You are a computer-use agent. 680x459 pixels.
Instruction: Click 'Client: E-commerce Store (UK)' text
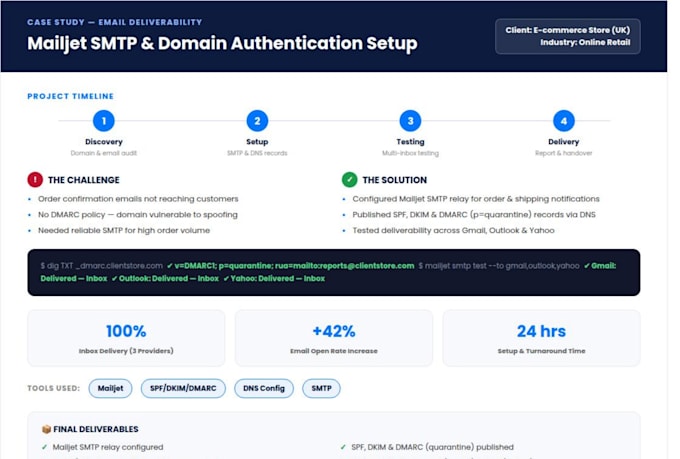click(568, 30)
